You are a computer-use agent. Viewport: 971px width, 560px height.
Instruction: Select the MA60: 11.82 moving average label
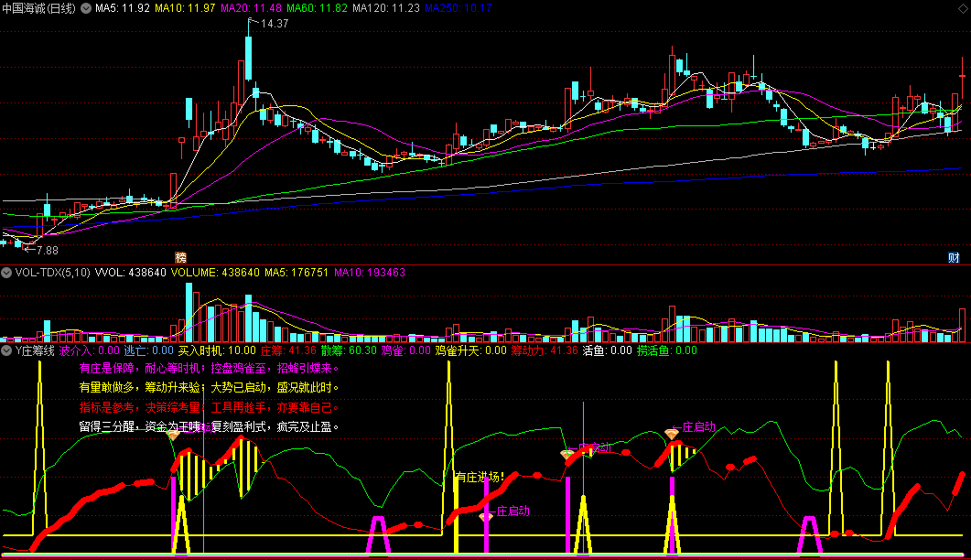pos(317,8)
